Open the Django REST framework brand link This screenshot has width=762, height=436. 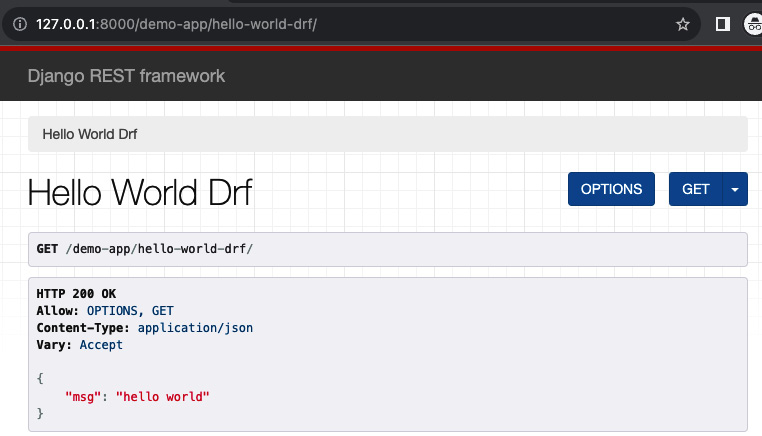(x=126, y=76)
